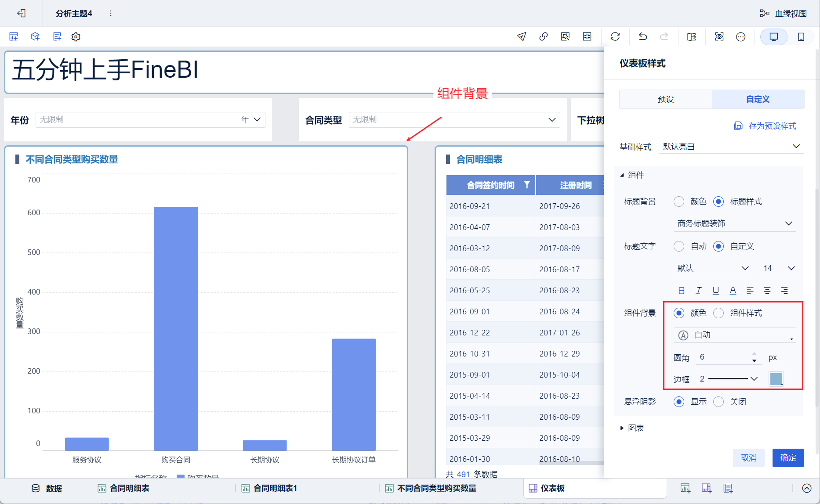Select 颜色 radio for 组件背景
820x504 pixels.
[679, 313]
